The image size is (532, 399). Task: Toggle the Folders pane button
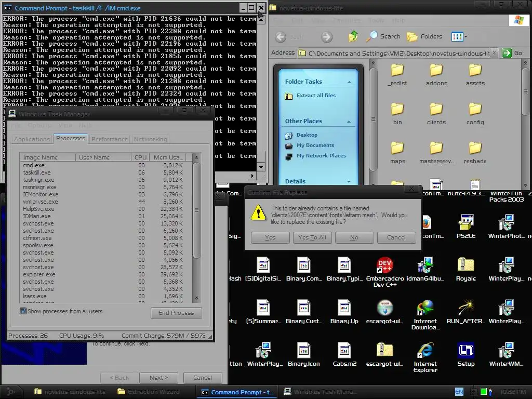coord(424,36)
